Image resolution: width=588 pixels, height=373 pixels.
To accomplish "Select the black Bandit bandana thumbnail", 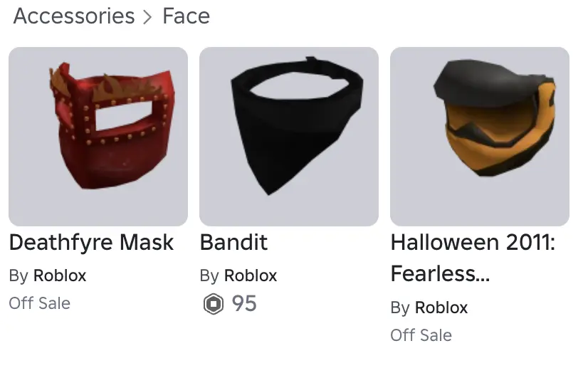I will 289,137.
